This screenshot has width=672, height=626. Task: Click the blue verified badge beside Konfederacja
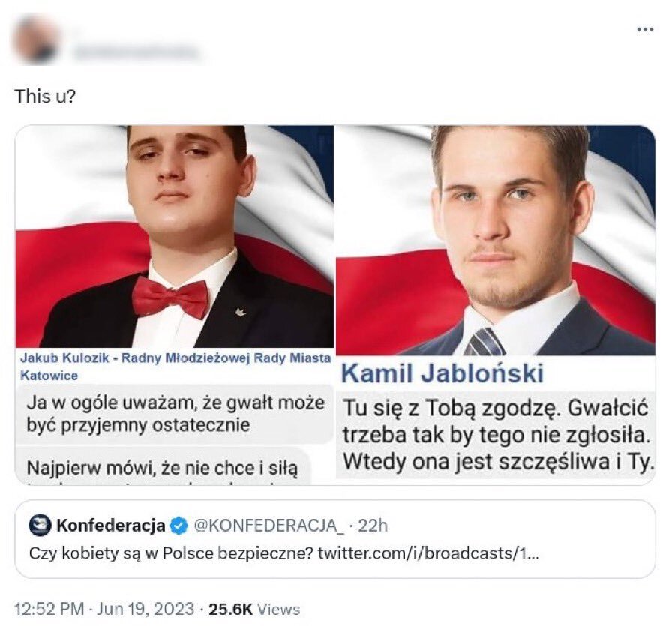(178, 526)
